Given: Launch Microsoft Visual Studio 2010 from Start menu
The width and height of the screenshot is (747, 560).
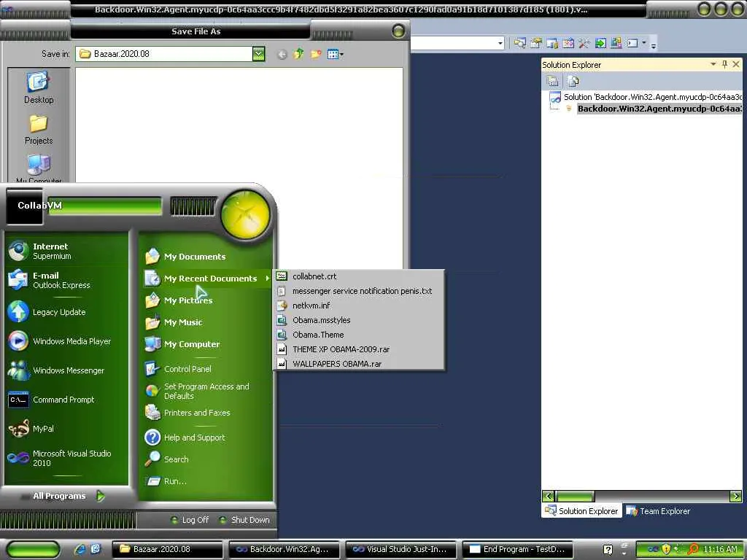Looking at the screenshot, I should 66,458.
